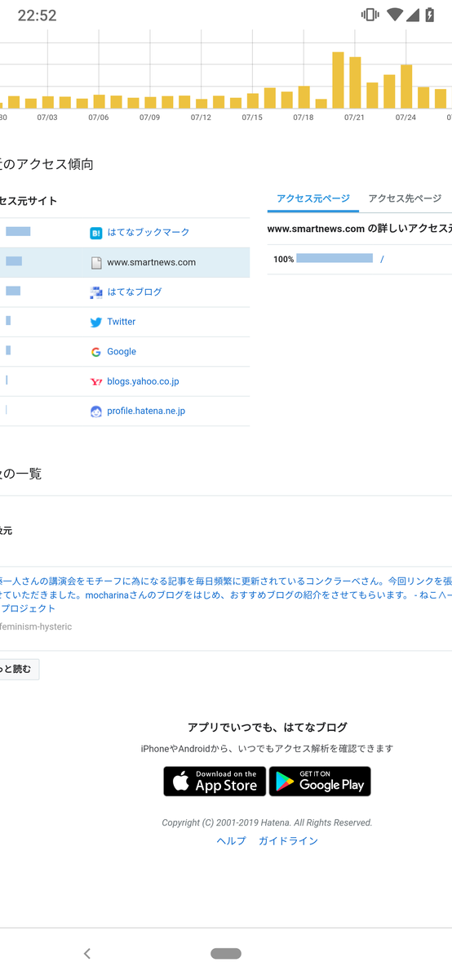Click the yellow bar above 07/24

(406, 87)
